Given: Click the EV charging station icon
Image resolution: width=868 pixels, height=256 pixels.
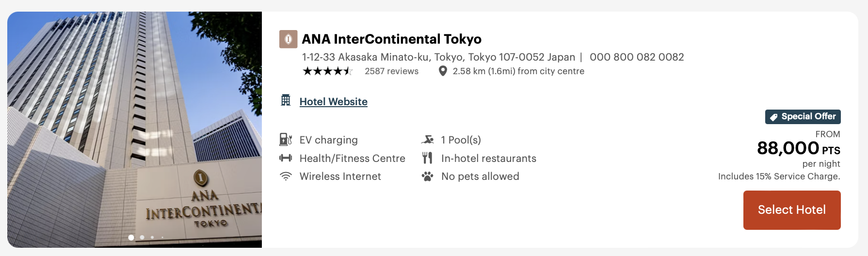Looking at the screenshot, I should (x=286, y=140).
